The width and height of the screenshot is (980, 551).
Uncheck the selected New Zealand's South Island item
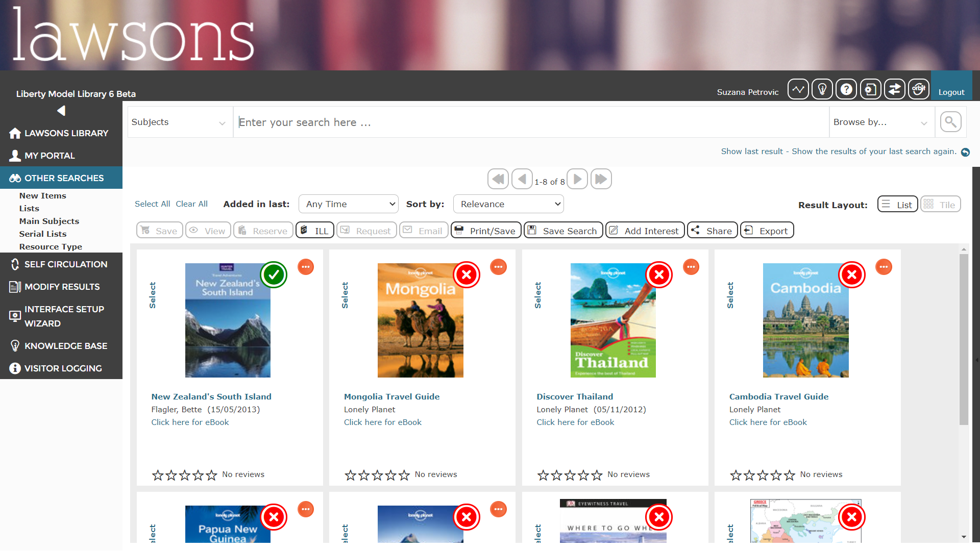tap(274, 274)
